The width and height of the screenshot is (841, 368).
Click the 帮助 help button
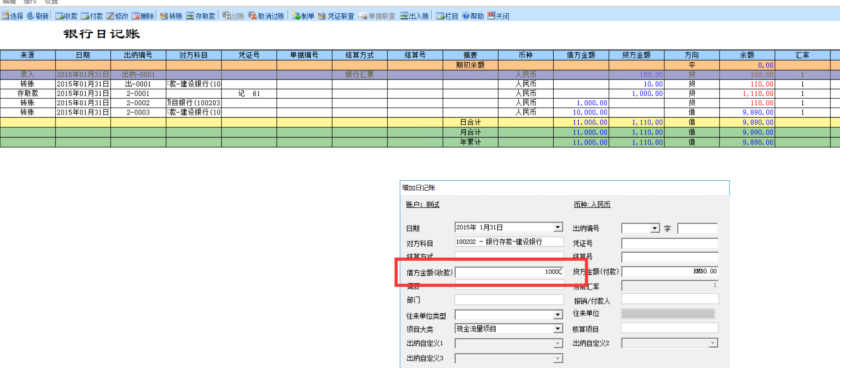tap(473, 16)
